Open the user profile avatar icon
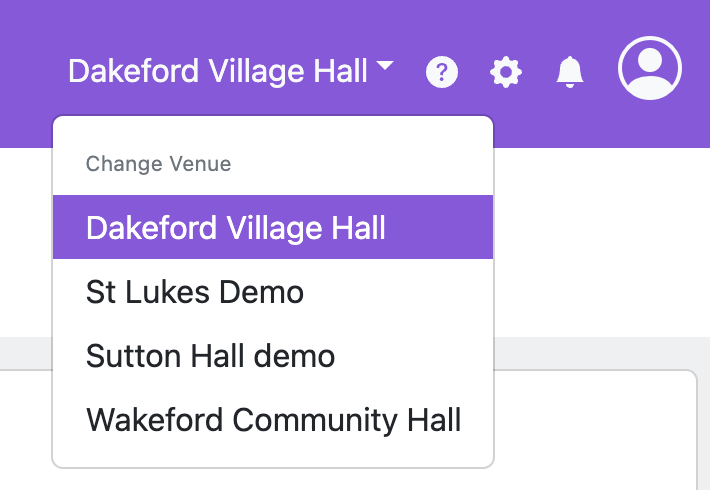 650,68
